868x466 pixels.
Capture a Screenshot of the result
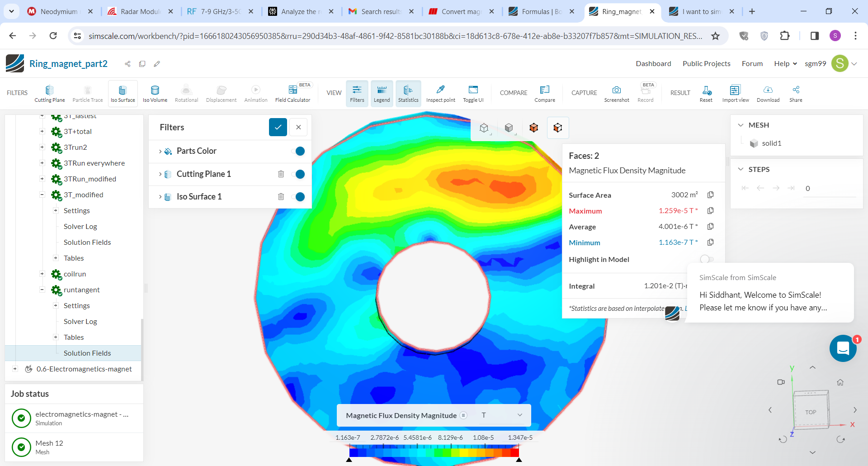pyautogui.click(x=617, y=93)
